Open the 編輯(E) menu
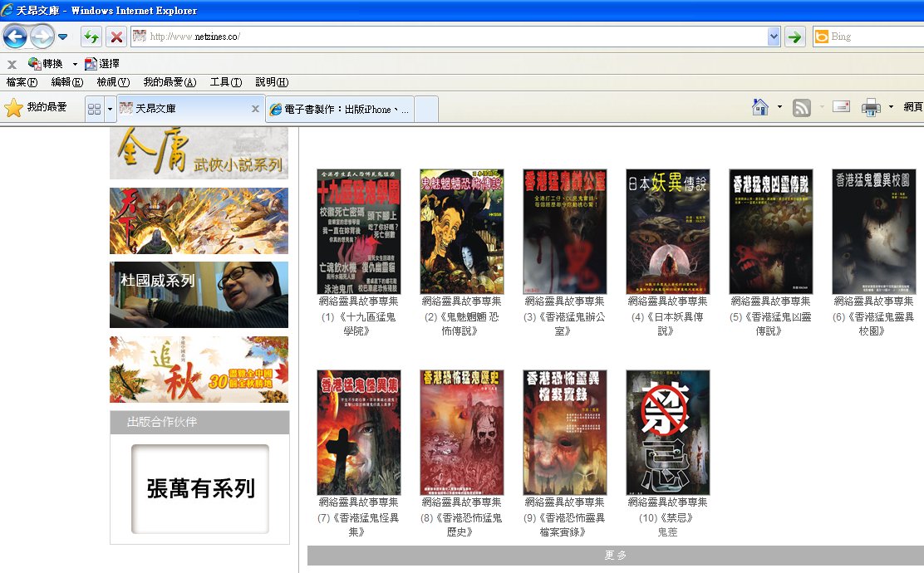 point(67,82)
